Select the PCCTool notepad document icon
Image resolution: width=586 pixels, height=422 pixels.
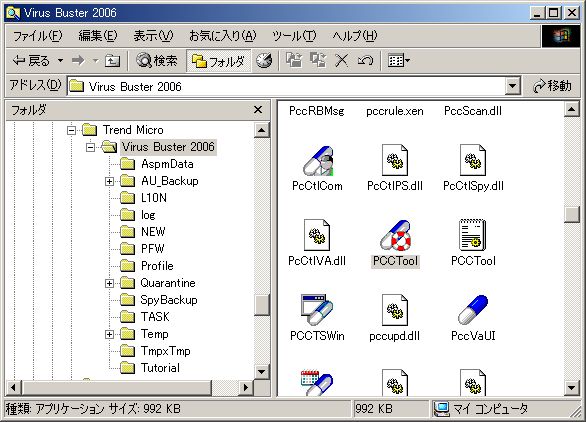[473, 235]
